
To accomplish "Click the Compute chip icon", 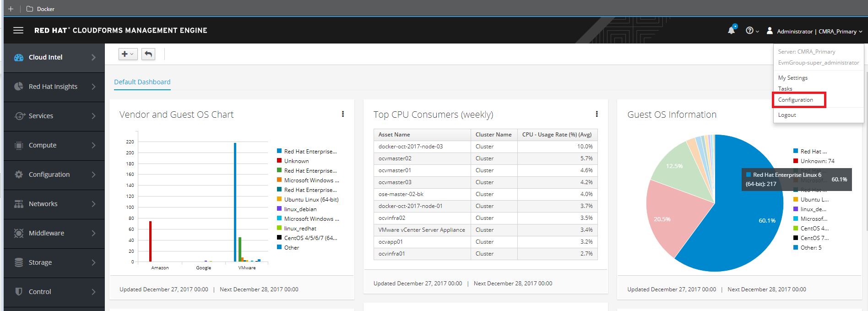I will [19, 145].
